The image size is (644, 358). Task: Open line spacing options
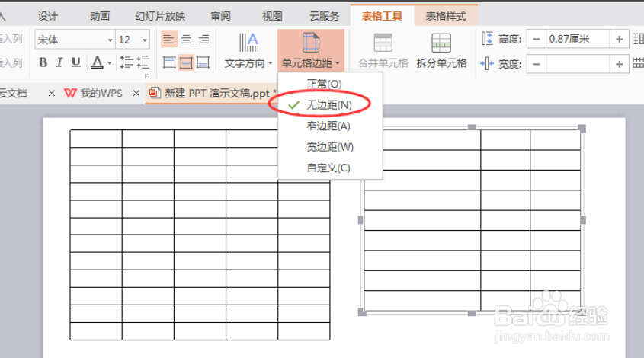127,62
